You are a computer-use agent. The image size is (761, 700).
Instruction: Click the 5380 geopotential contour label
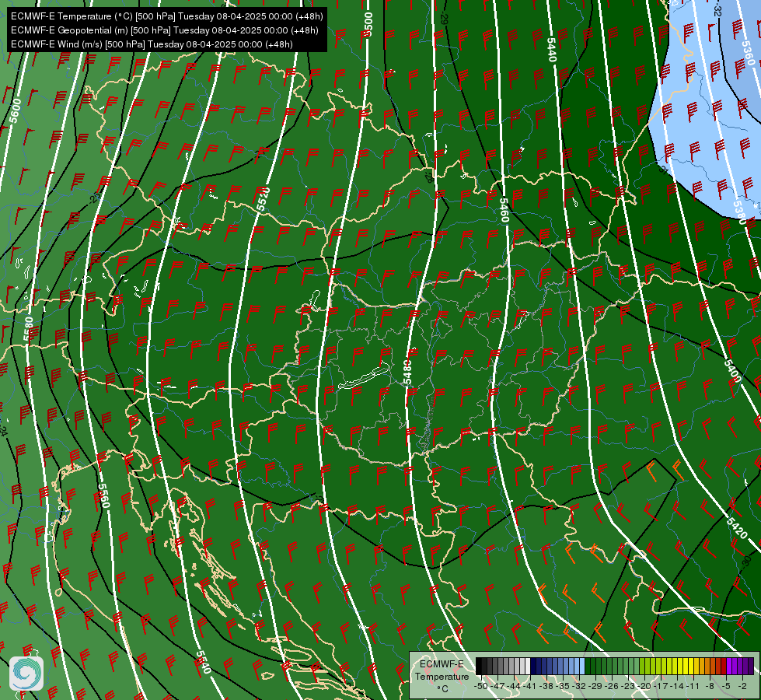click(x=739, y=212)
